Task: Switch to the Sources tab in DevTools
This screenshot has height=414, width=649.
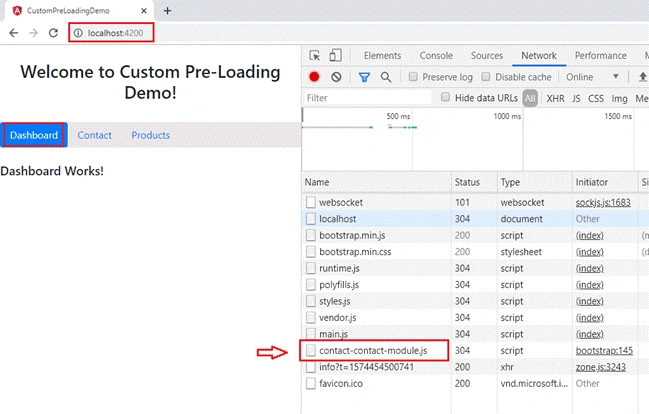Action: point(487,55)
